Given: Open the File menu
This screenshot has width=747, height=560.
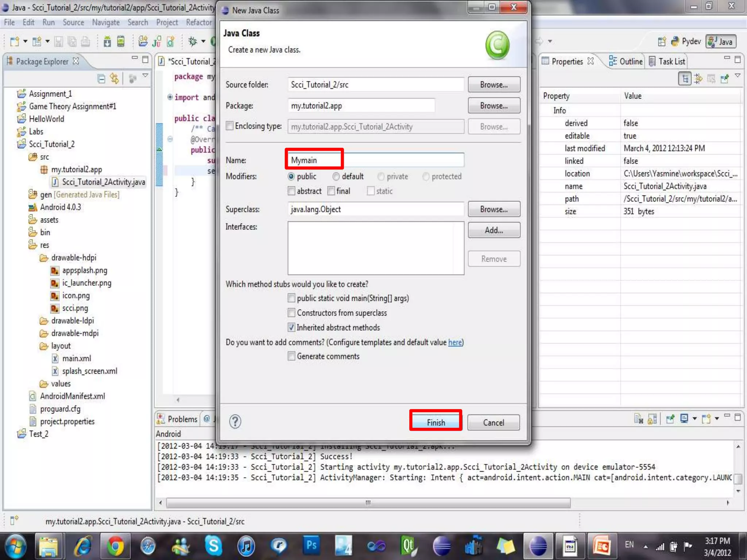Looking at the screenshot, I should point(9,23).
